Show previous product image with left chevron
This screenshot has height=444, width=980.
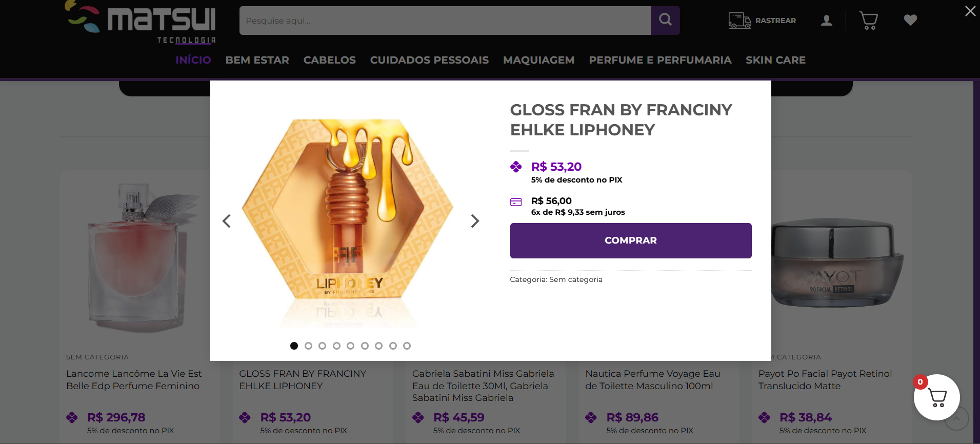click(x=227, y=221)
